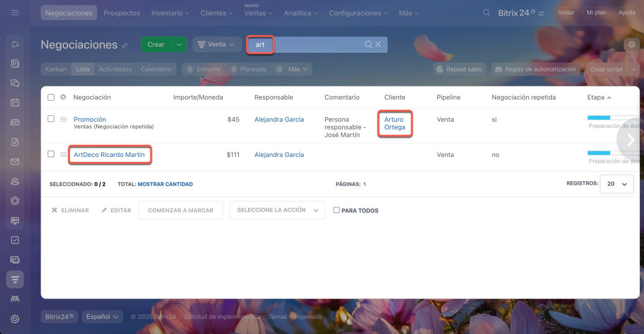
Task: Open the Negociaciones top tab
Action: click(x=69, y=13)
